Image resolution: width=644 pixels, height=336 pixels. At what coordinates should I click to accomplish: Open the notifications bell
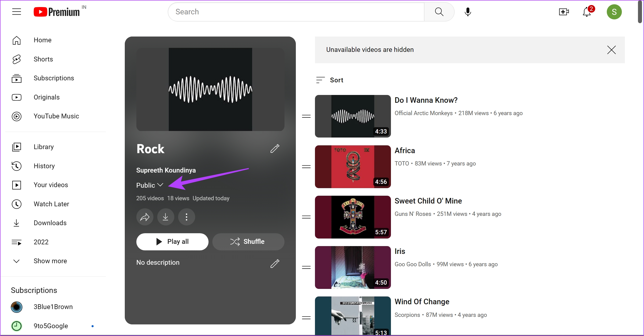pyautogui.click(x=587, y=12)
